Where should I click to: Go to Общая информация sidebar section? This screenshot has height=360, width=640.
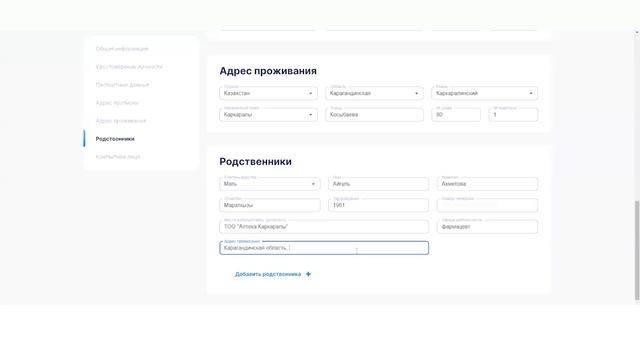122,49
